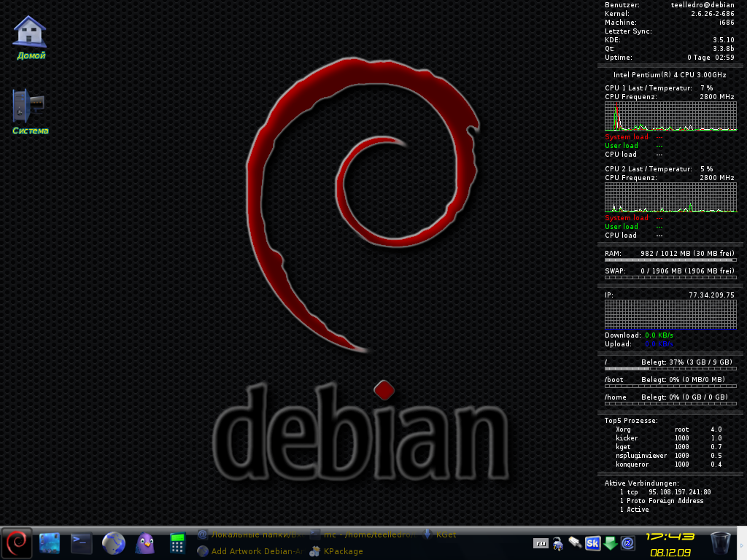The height and width of the screenshot is (560, 747).
Task: Launch the purple Pidgin bird icon
Action: pos(145,542)
